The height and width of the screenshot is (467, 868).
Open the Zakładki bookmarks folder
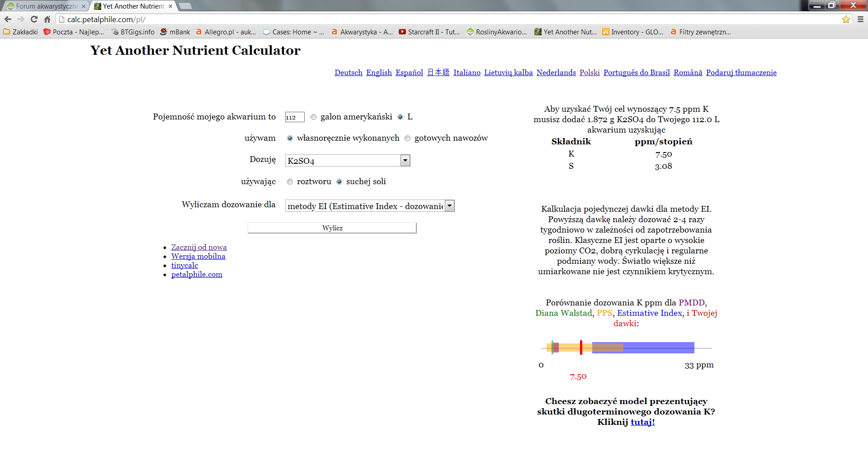(21, 32)
